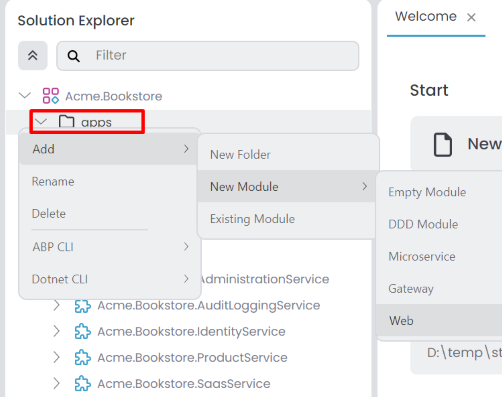Collapse the apps folder chevron
Screen dimensions: 502x397
tap(41, 122)
